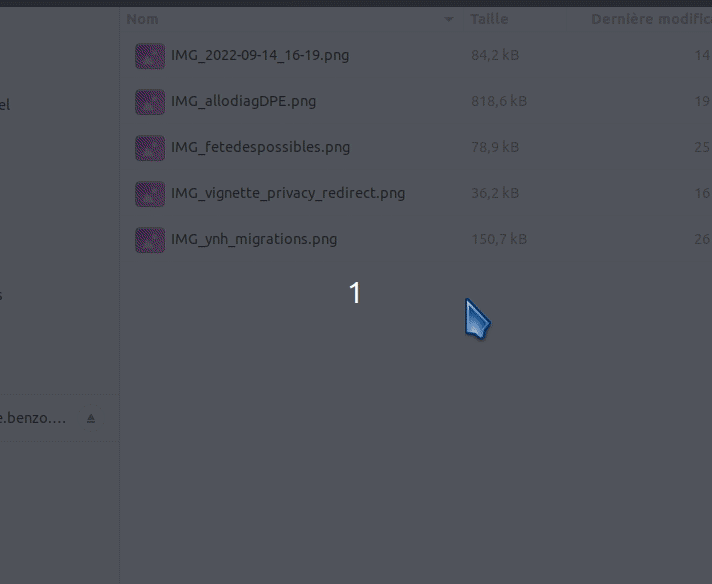This screenshot has height=584, width=712.
Task: Click the 818,6 kB size cell
Action: [x=499, y=101]
